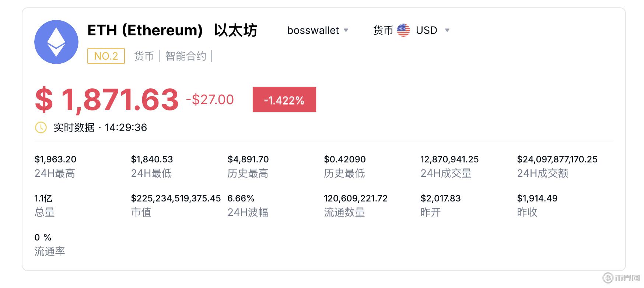Click the 历史最高 value $4,891.70
644x288 pixels.
click(248, 159)
